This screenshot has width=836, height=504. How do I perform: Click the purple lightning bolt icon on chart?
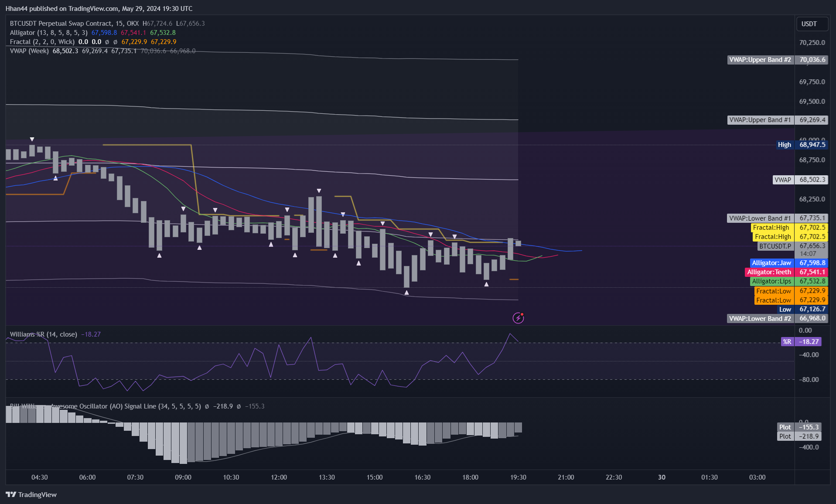518,318
